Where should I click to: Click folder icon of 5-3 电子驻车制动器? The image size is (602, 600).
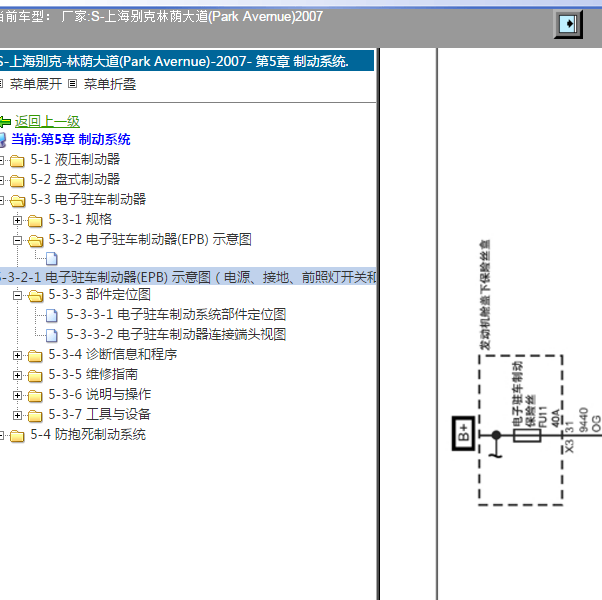[x=17, y=200]
